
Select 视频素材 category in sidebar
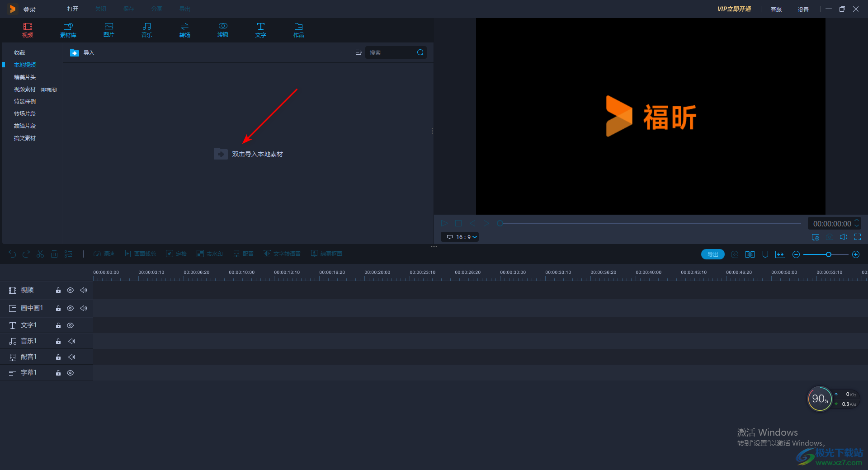(25, 89)
